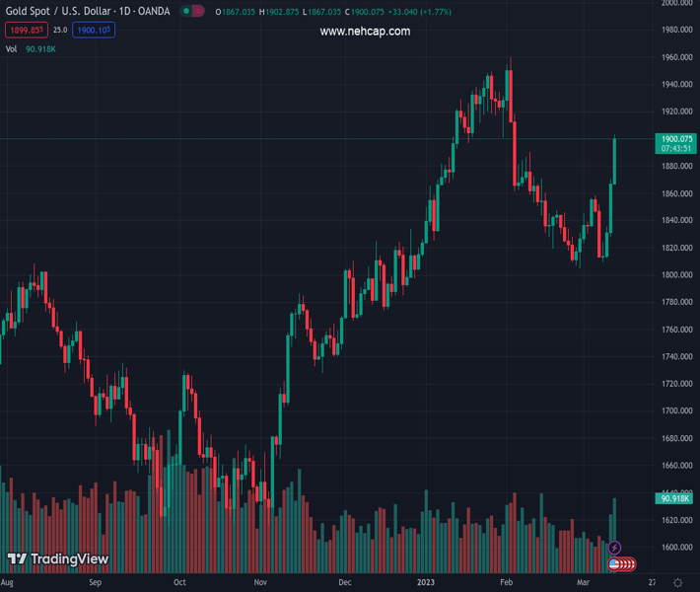
Task: Click the Dec label on time axis
Action: click(344, 583)
